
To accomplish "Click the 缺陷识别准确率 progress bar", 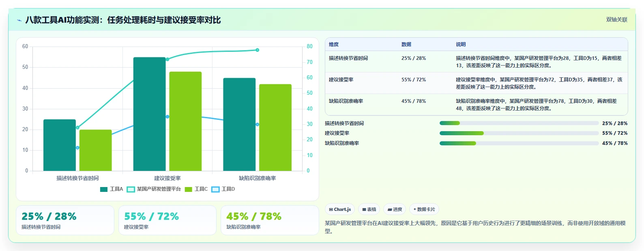I will tap(519, 143).
